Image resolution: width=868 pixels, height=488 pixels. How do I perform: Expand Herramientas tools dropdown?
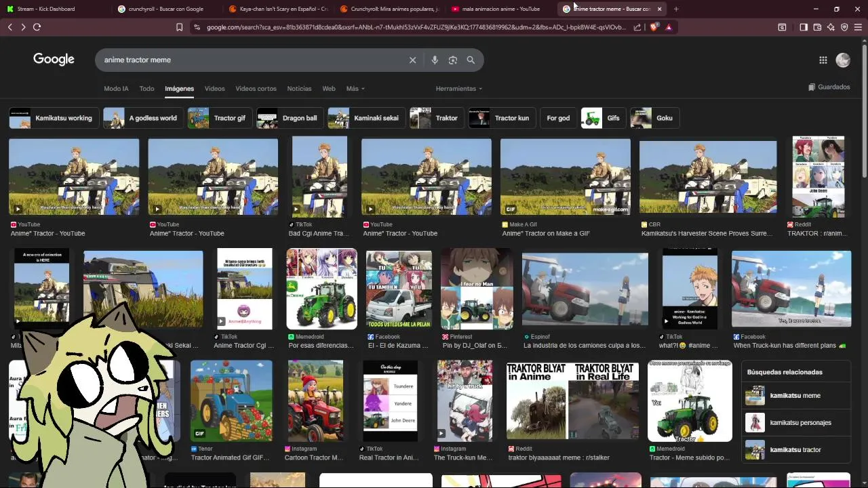[x=459, y=89]
